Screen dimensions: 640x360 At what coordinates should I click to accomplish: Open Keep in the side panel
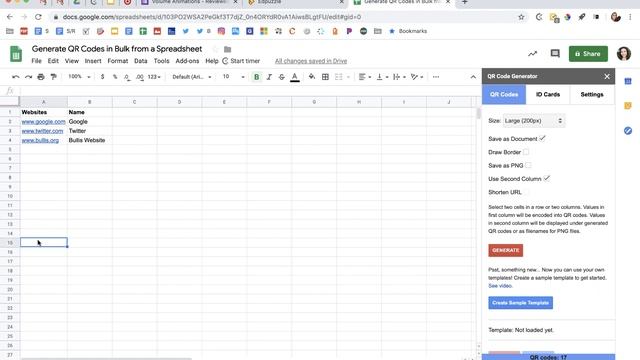(628, 106)
